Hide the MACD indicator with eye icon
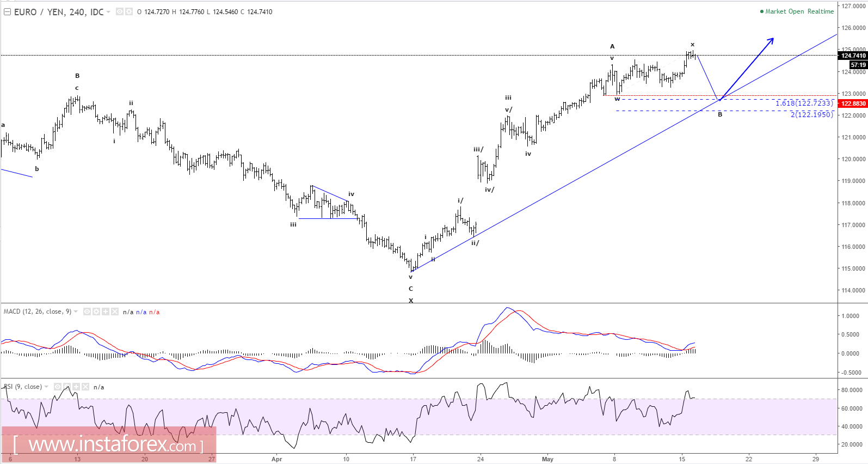 point(87,312)
